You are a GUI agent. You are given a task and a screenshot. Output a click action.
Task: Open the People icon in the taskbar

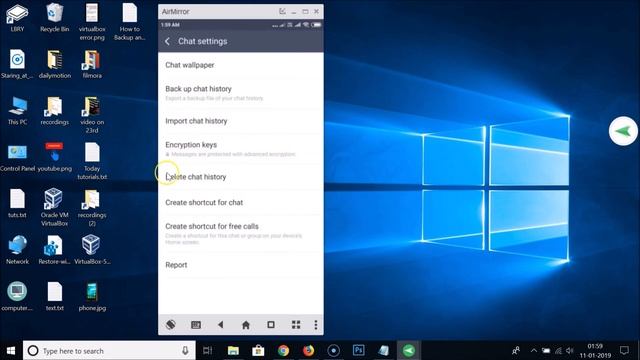point(516,351)
